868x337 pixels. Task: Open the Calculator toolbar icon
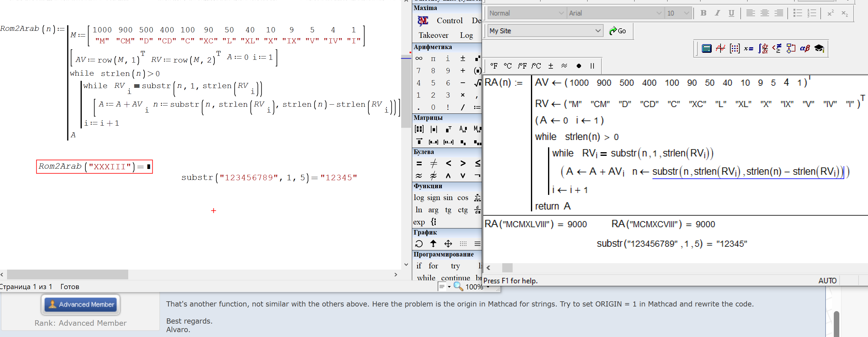click(706, 48)
